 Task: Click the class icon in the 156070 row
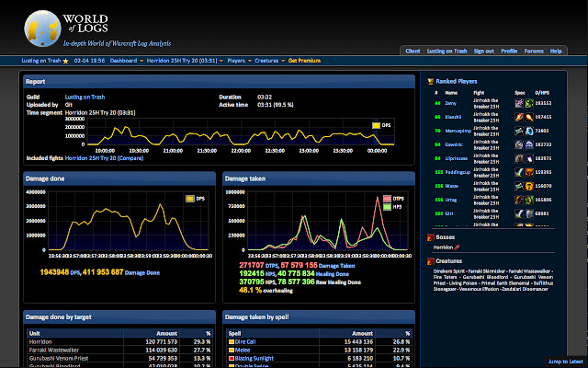pyautogui.click(x=519, y=186)
